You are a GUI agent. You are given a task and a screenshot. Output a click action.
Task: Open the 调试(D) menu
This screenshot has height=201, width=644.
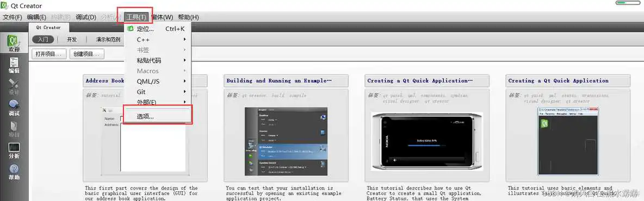[x=86, y=17]
